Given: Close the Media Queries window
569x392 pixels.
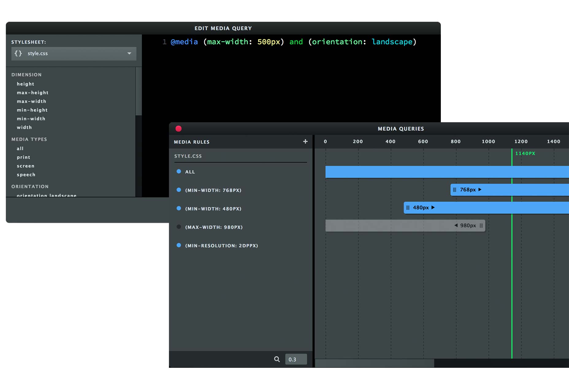Looking at the screenshot, I should (178, 129).
